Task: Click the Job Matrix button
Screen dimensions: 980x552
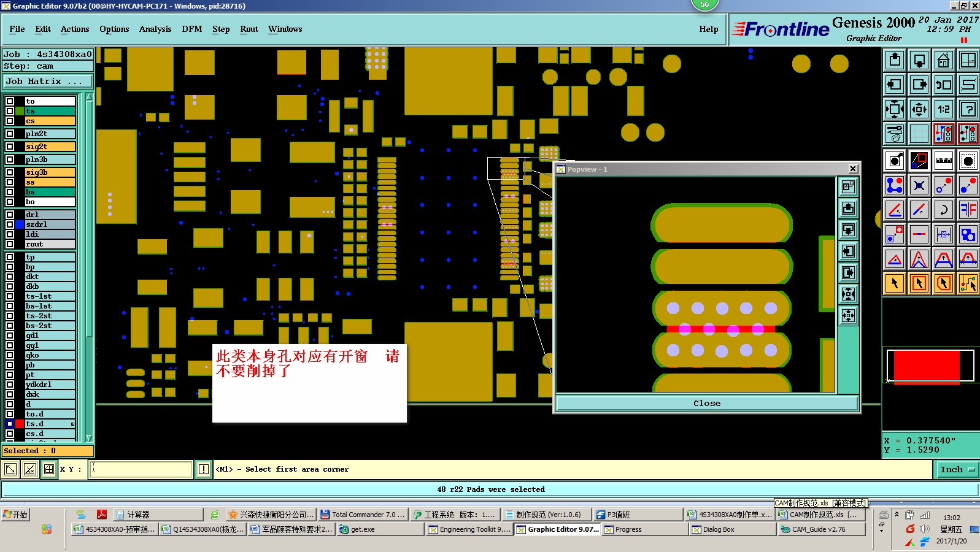Action: click(48, 81)
